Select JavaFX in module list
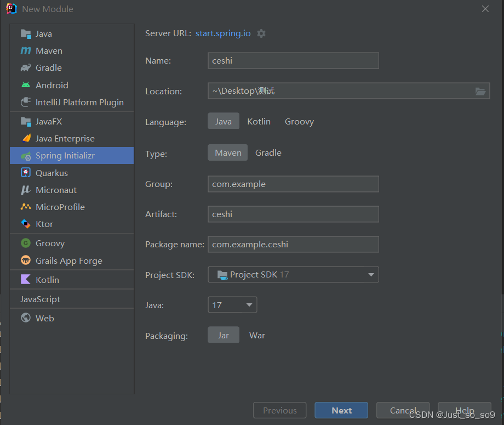Screen dimensions: 504x425 (x=72, y=122)
